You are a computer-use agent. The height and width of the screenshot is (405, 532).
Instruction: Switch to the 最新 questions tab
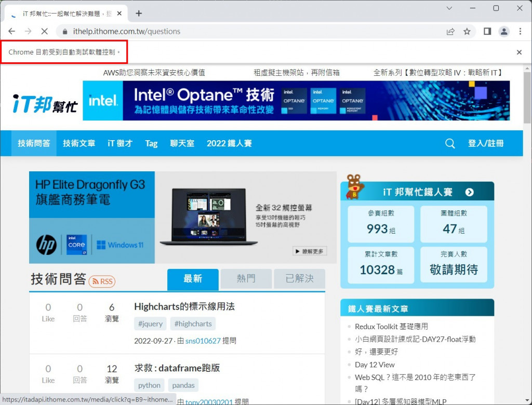[193, 279]
